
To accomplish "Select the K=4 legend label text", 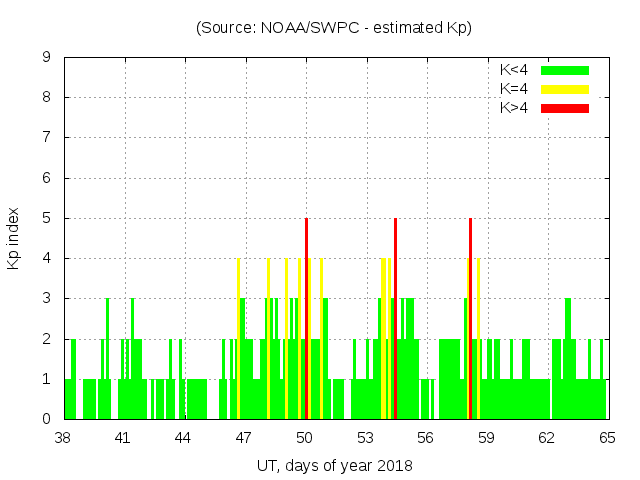I will 514,89.
